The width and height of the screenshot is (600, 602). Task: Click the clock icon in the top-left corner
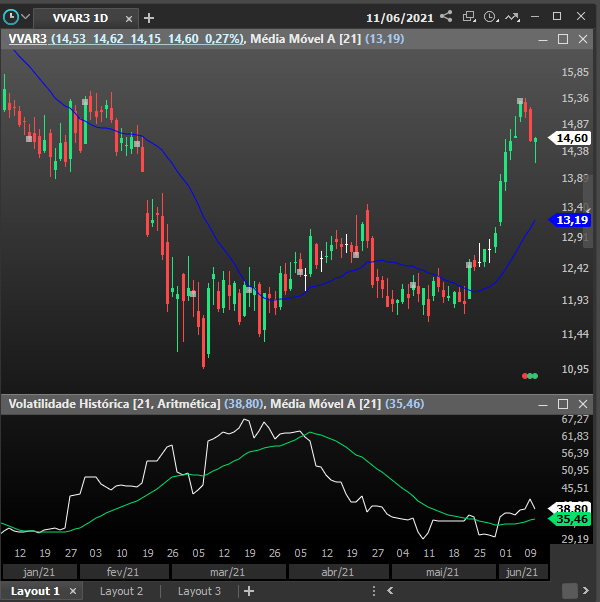[11, 17]
